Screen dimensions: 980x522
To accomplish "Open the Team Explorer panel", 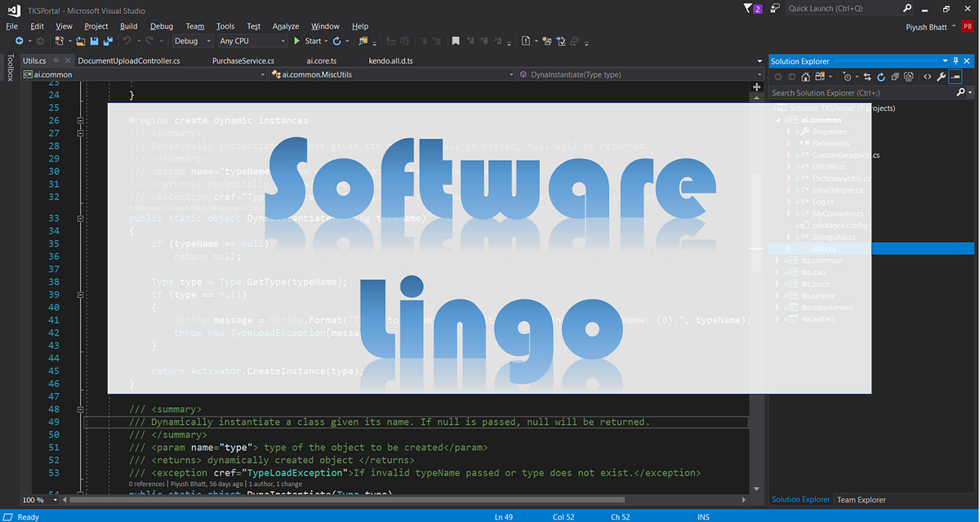I will pyautogui.click(x=861, y=499).
